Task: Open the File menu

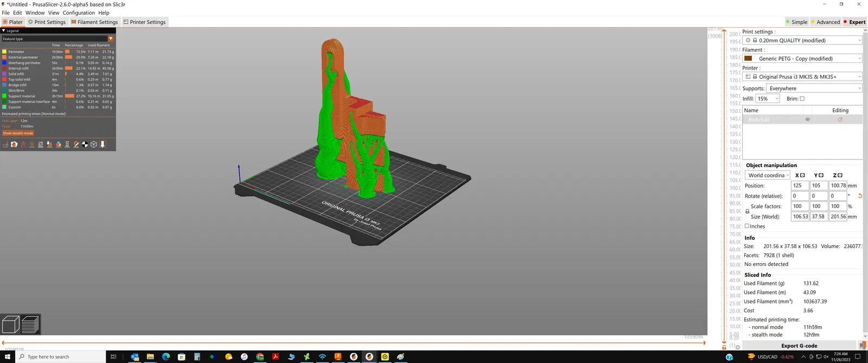Action: pyautogui.click(x=5, y=12)
